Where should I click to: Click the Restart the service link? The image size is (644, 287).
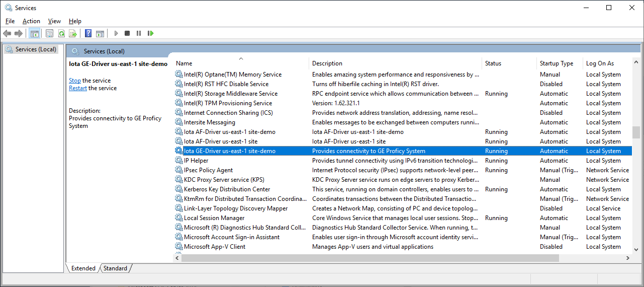[x=78, y=88]
